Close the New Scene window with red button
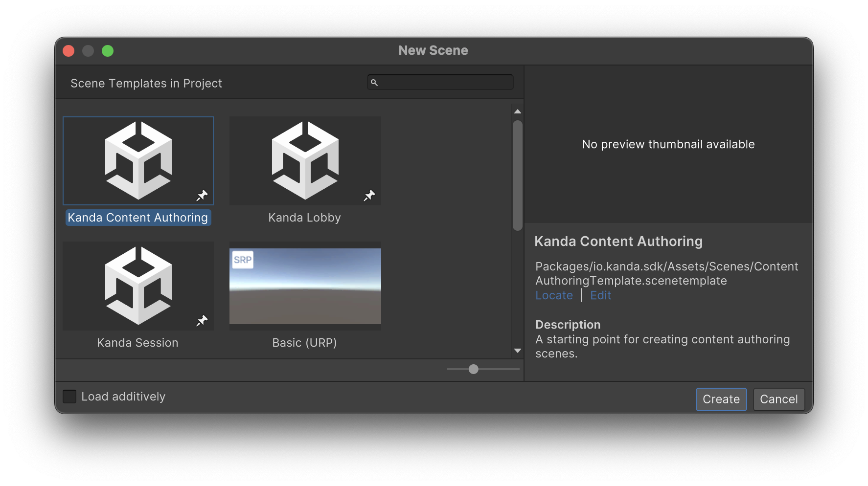The height and width of the screenshot is (486, 868). pyautogui.click(x=69, y=51)
